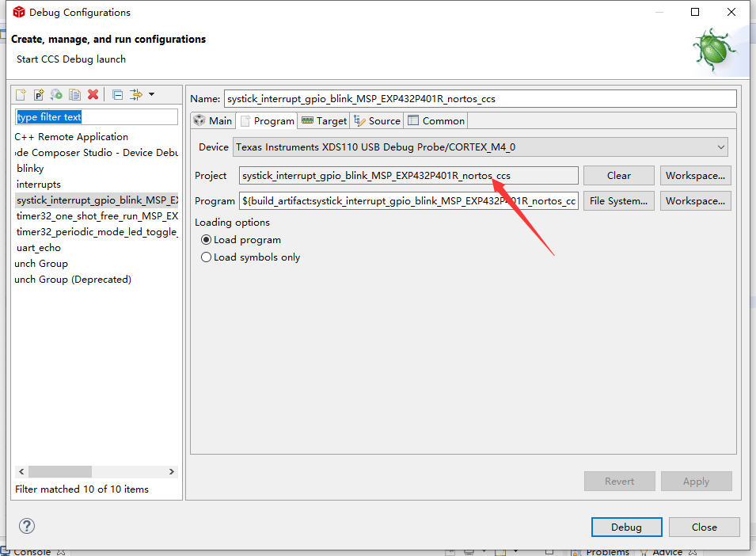Screen dimensions: 756x556
Task: Export launch configurations
Action: point(56,94)
